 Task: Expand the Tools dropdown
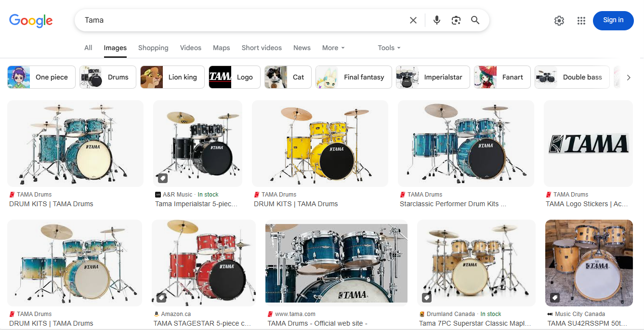[x=389, y=48]
